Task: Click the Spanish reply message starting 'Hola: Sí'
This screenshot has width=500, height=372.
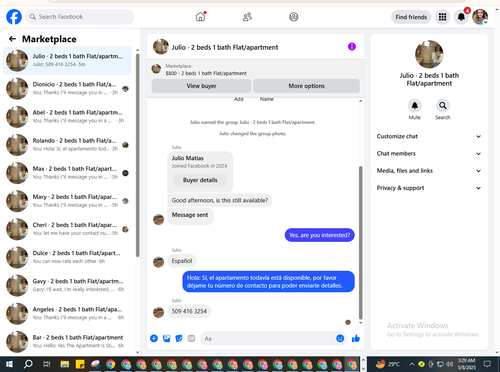Action: click(268, 282)
